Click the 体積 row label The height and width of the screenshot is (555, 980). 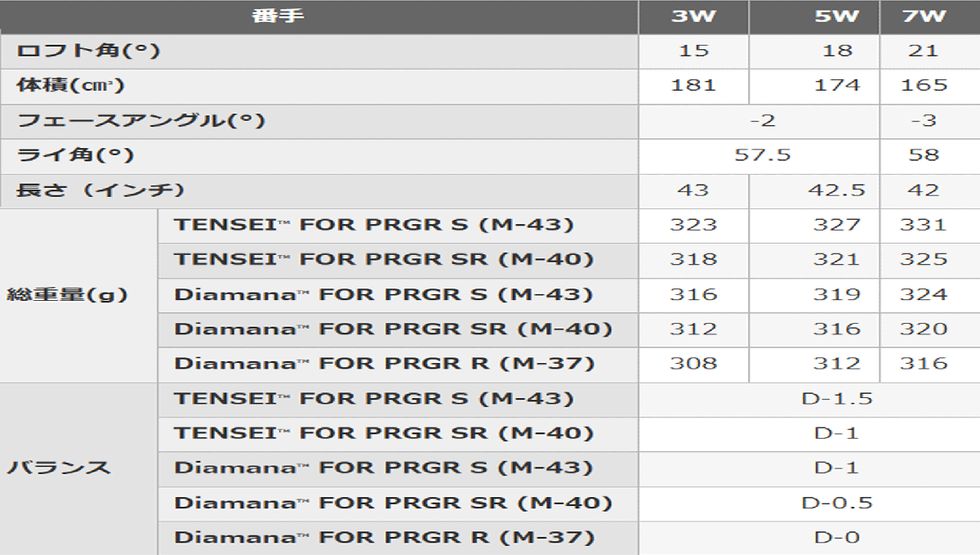point(70,85)
